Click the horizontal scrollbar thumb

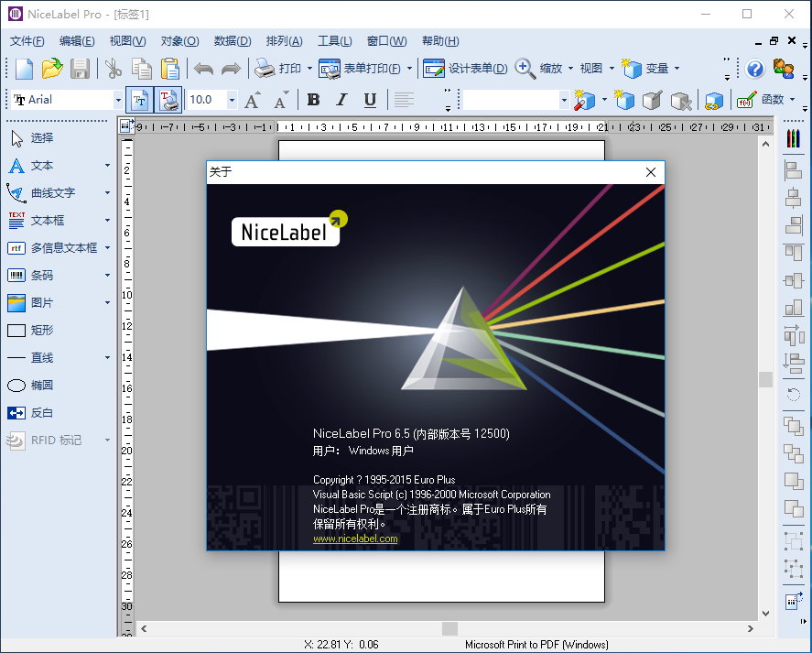[449, 628]
